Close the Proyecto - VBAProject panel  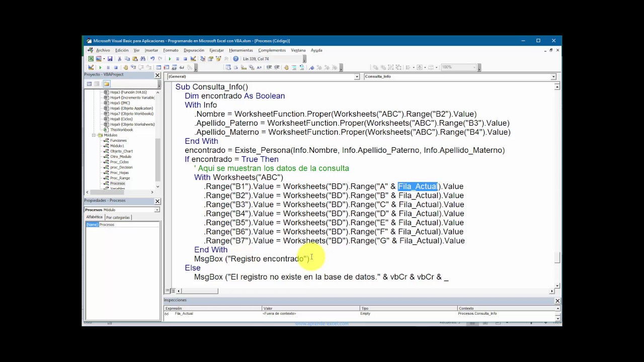(x=157, y=75)
